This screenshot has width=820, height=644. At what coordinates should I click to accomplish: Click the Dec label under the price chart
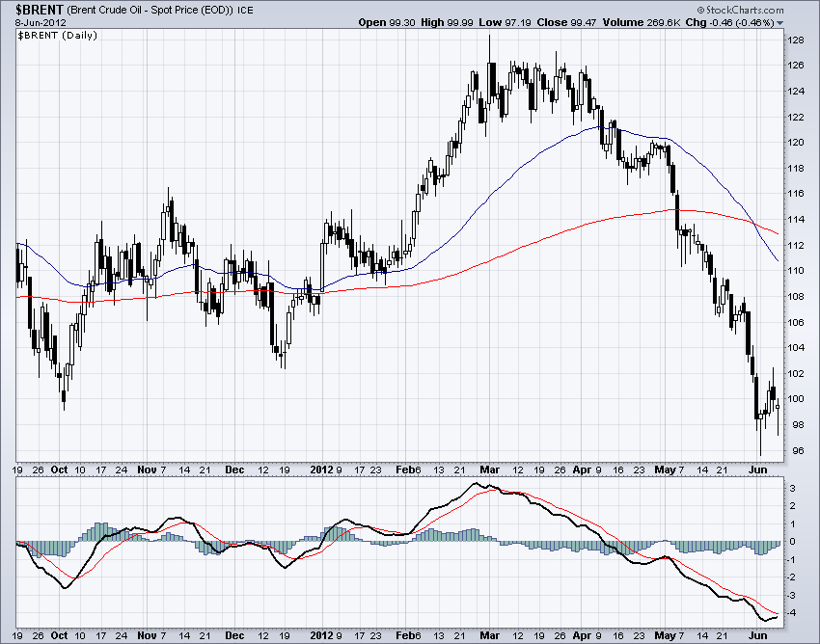point(234,470)
